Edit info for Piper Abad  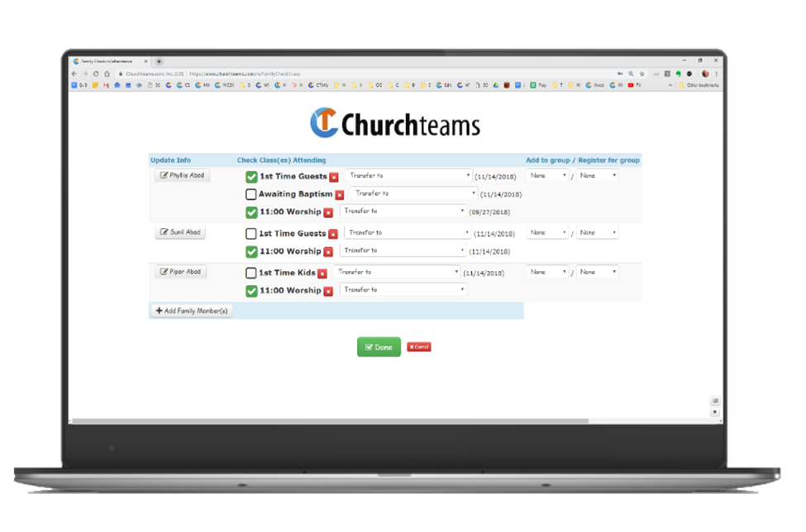[180, 272]
